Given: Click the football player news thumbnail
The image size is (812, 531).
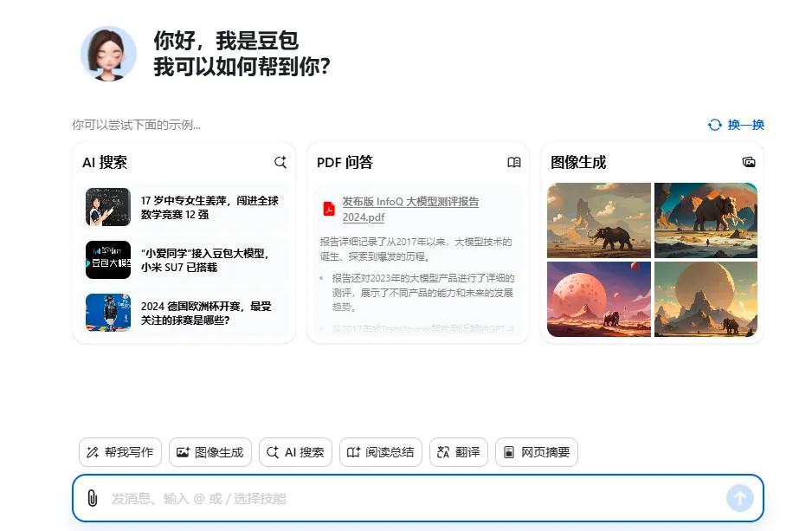Looking at the screenshot, I should 108,313.
